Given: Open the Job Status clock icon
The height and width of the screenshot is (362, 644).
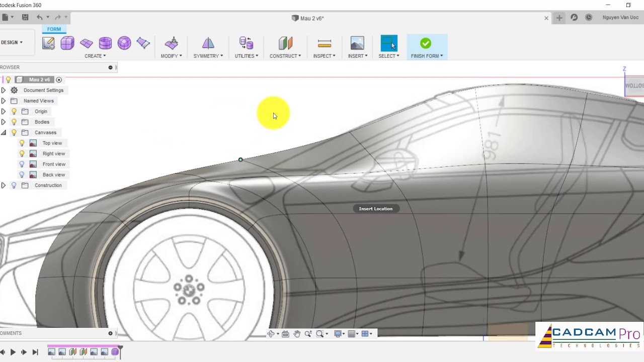Looking at the screenshot, I should point(589,18).
